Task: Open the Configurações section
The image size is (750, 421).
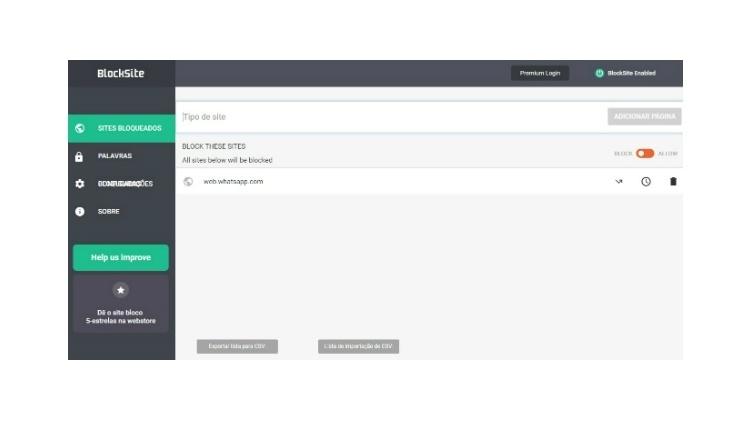Action: click(x=121, y=184)
